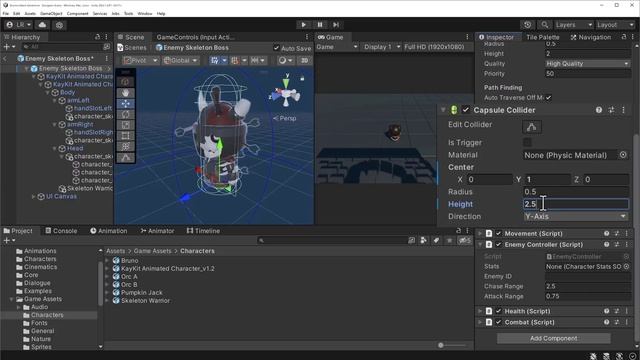Expand the UI Canvas hierarchy item
The width and height of the screenshot is (640, 360).
(x=34, y=196)
